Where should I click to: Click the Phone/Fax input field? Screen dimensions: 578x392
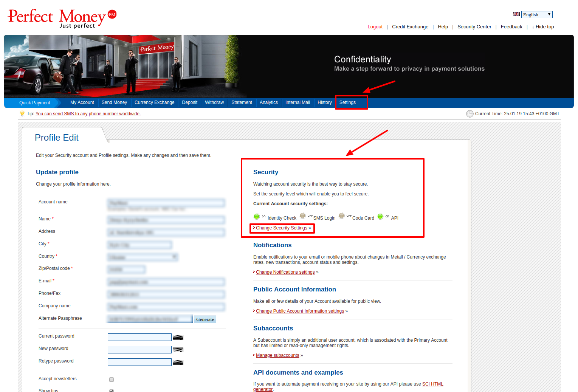[x=166, y=294]
